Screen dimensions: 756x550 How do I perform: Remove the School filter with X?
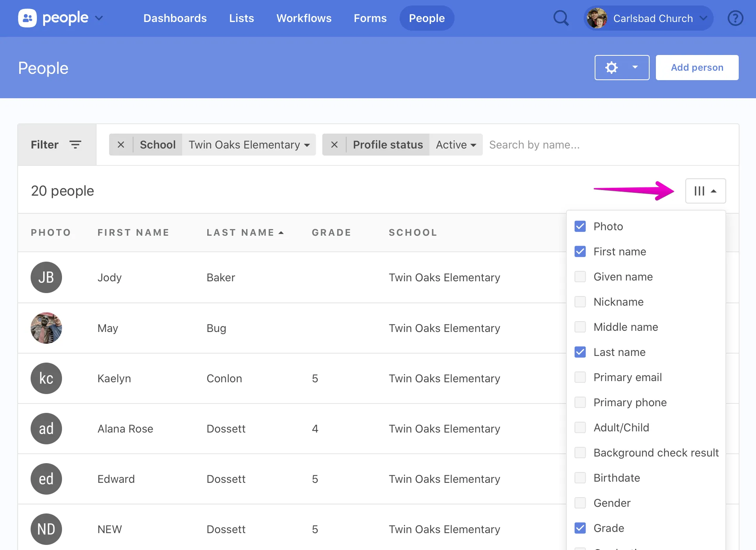tap(121, 145)
